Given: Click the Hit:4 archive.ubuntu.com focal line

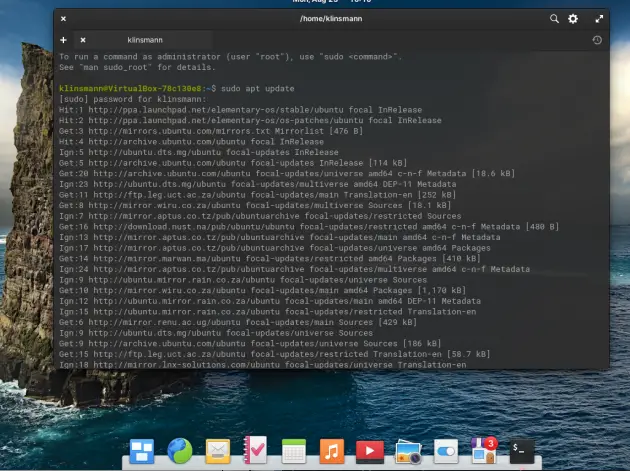Looking at the screenshot, I should (191, 141).
